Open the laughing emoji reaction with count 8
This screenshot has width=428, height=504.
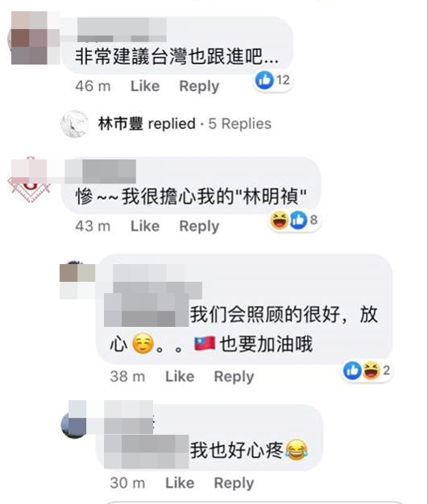(x=279, y=220)
